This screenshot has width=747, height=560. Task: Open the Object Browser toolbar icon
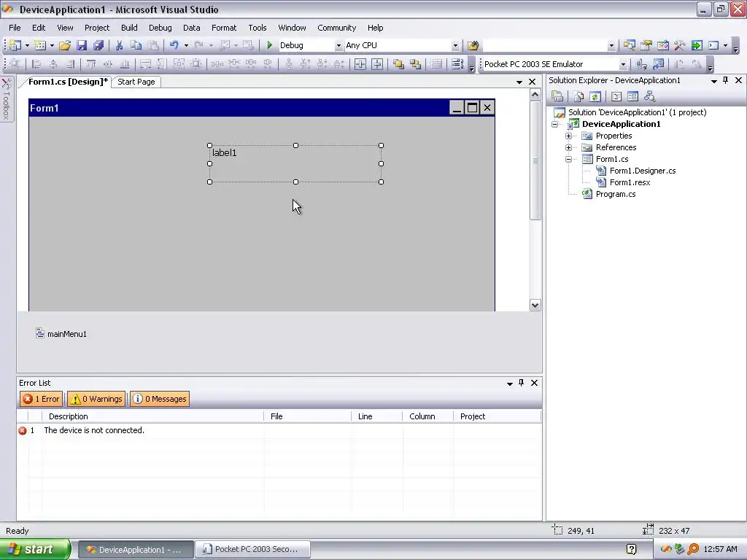pyautogui.click(x=662, y=45)
